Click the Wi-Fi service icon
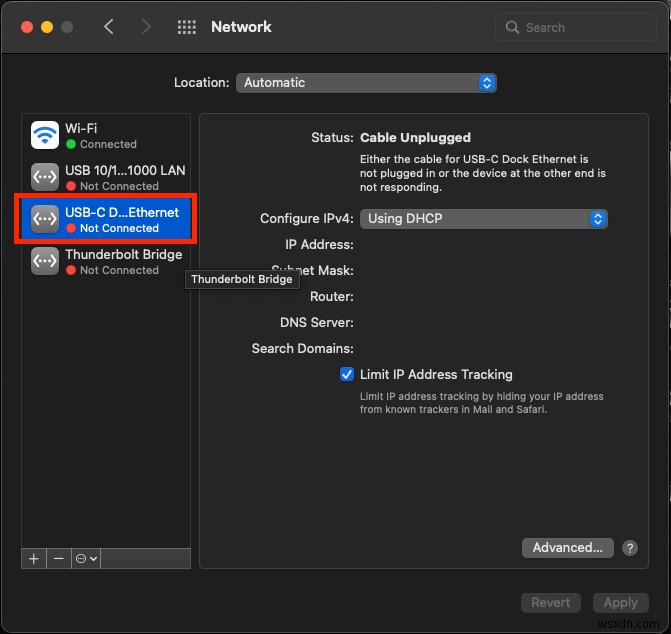This screenshot has width=671, height=634. click(45, 135)
